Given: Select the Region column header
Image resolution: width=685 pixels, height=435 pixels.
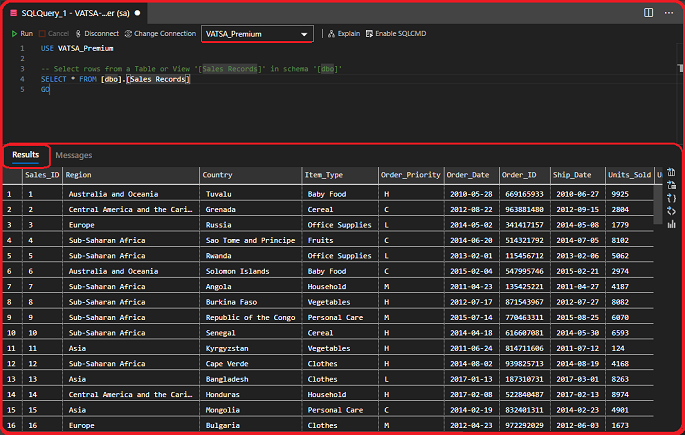Looking at the screenshot, I should point(131,175).
